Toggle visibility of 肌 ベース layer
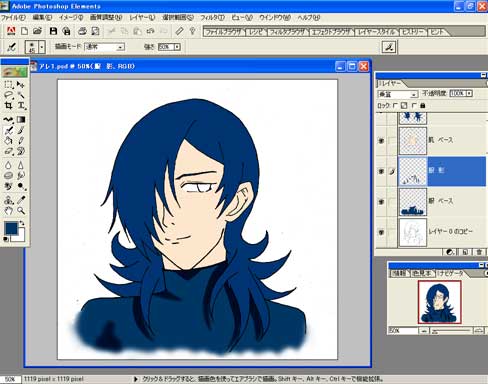 tap(381, 141)
